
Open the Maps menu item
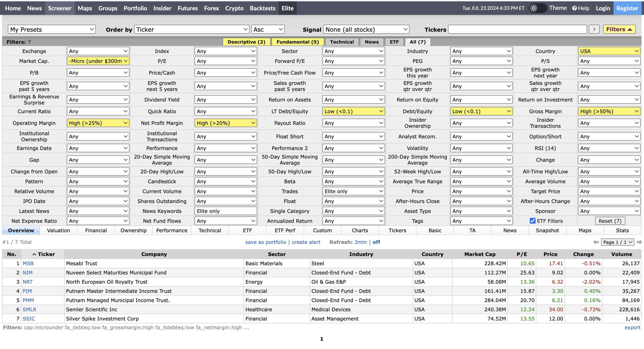pos(85,8)
